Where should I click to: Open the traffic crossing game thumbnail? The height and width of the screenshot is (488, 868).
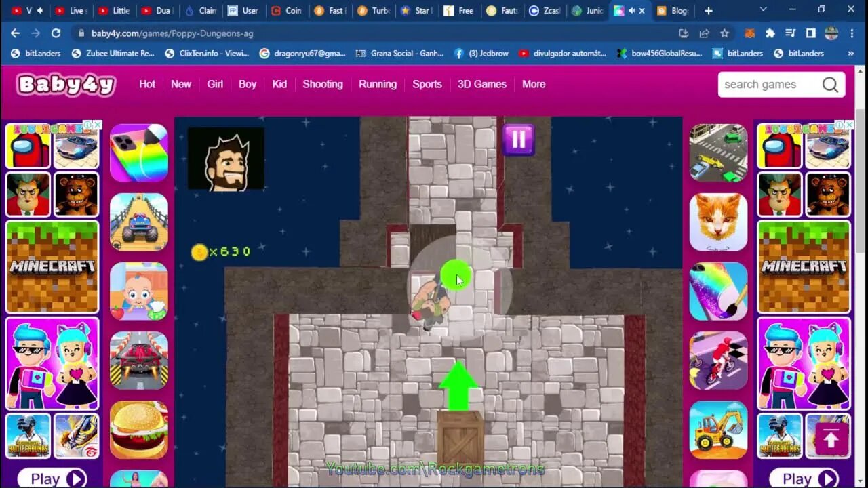point(719,152)
